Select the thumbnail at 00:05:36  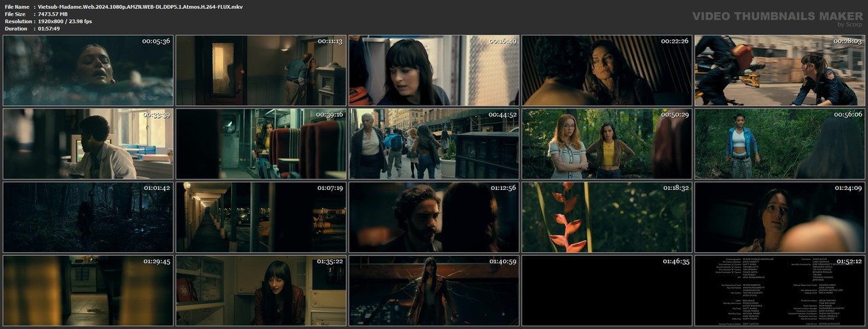pyautogui.click(x=88, y=71)
